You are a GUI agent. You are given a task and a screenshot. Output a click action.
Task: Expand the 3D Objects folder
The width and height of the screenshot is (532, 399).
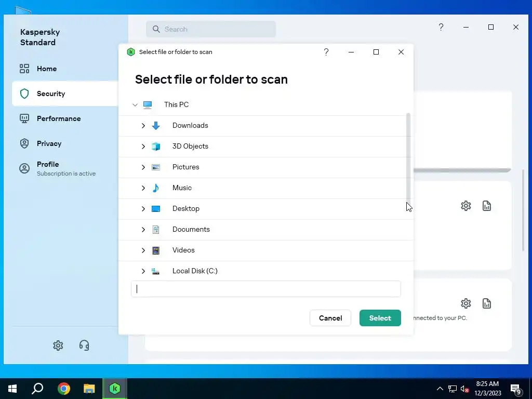click(143, 147)
